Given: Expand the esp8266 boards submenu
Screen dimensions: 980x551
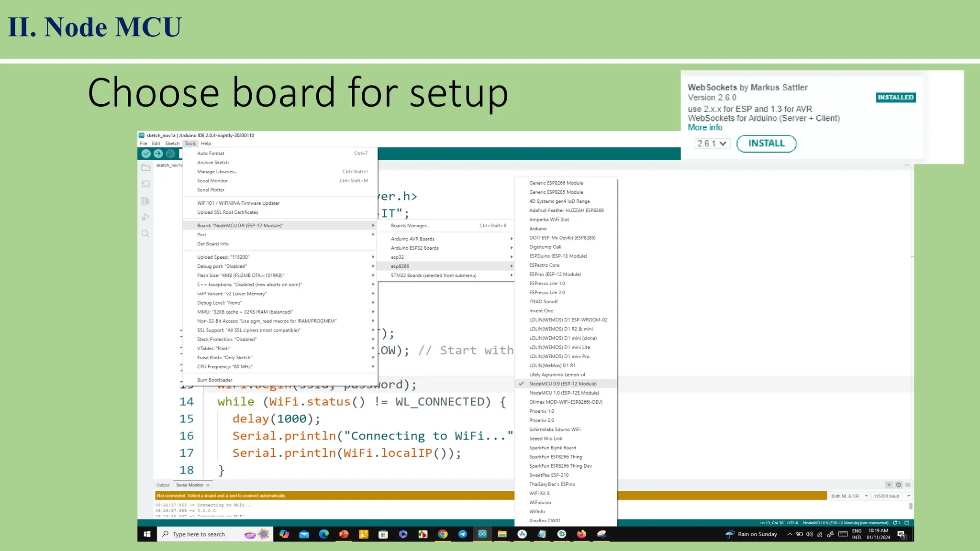Looking at the screenshot, I should point(445,266).
